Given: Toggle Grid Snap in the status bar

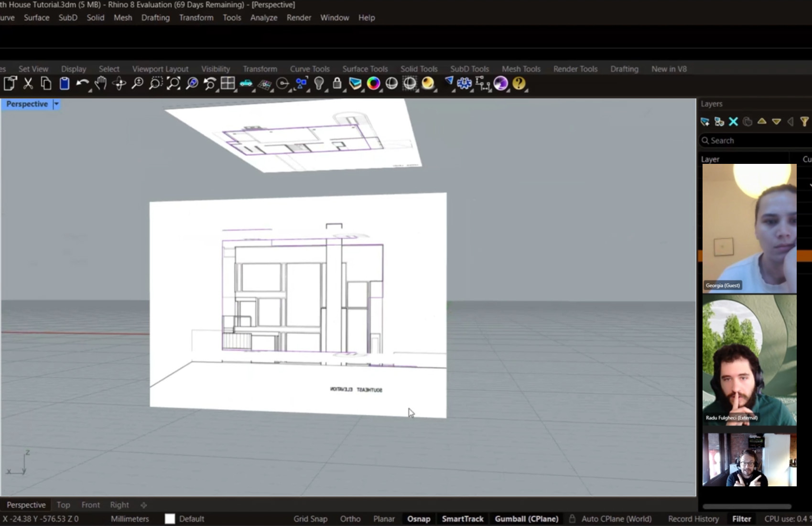Looking at the screenshot, I should 310,518.
